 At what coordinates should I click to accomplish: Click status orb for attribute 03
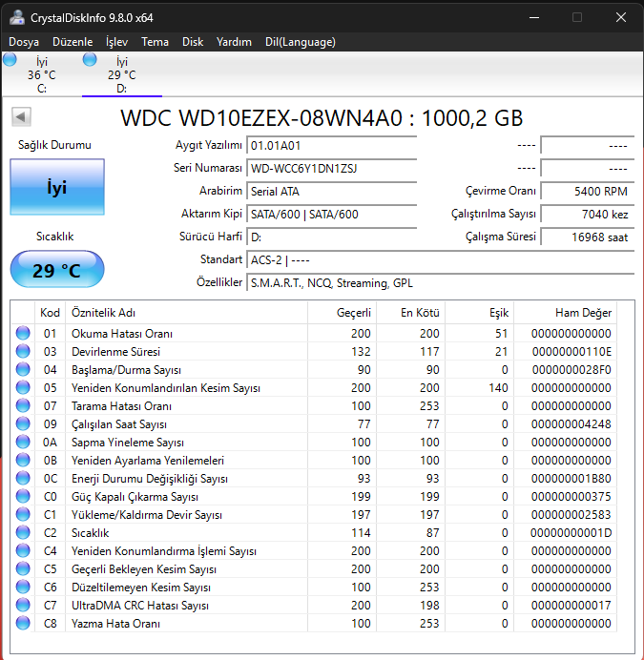point(23,351)
